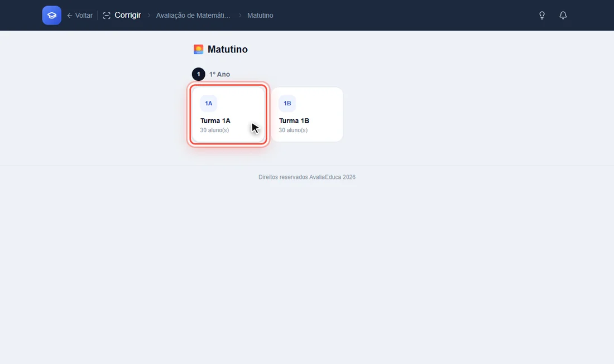Click the AvaliaEduca graduation cap logo
614x364 pixels.
52,15
